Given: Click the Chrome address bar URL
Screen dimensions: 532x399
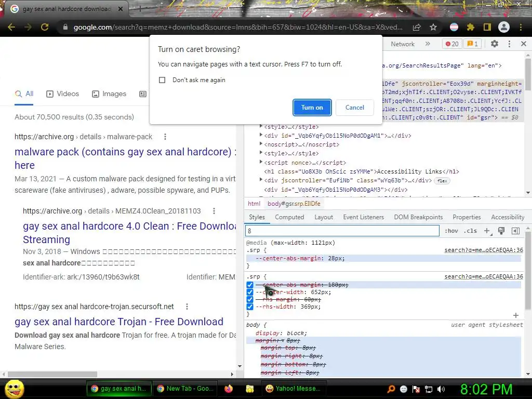Looking at the screenshot, I should (x=238, y=27).
